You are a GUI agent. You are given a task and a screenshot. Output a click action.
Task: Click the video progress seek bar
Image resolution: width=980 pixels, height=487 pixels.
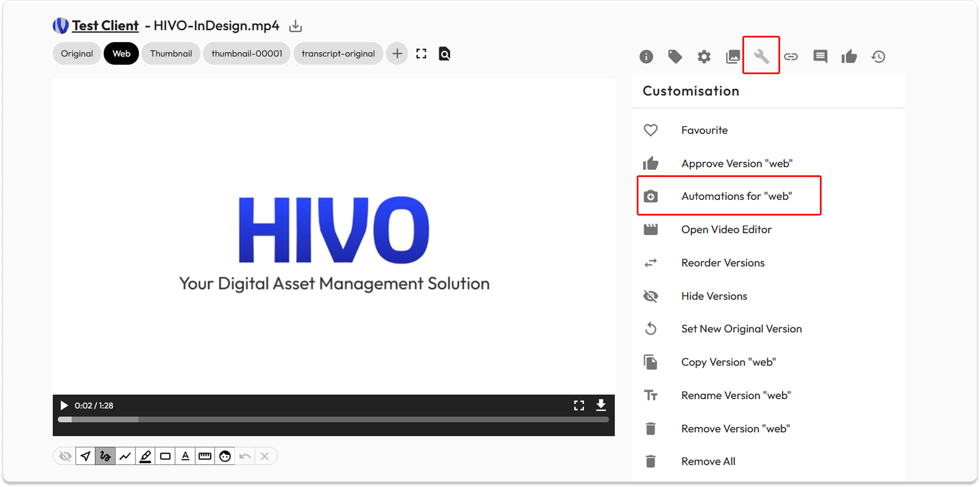pyautogui.click(x=333, y=419)
